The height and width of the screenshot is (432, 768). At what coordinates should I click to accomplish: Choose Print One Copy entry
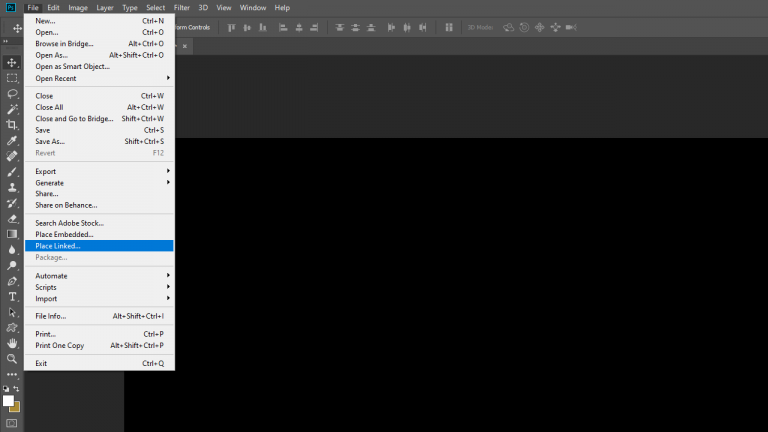(x=99, y=345)
